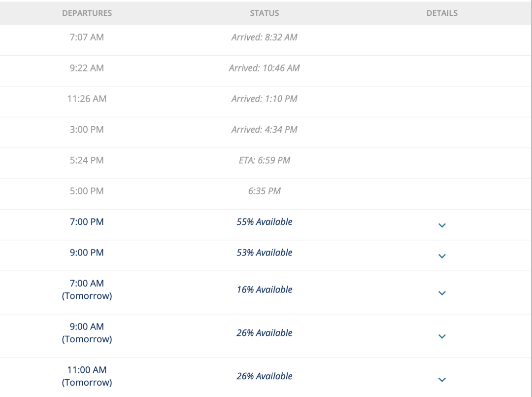Click the DEPARTURES column header
The height and width of the screenshot is (397, 532).
(x=87, y=13)
